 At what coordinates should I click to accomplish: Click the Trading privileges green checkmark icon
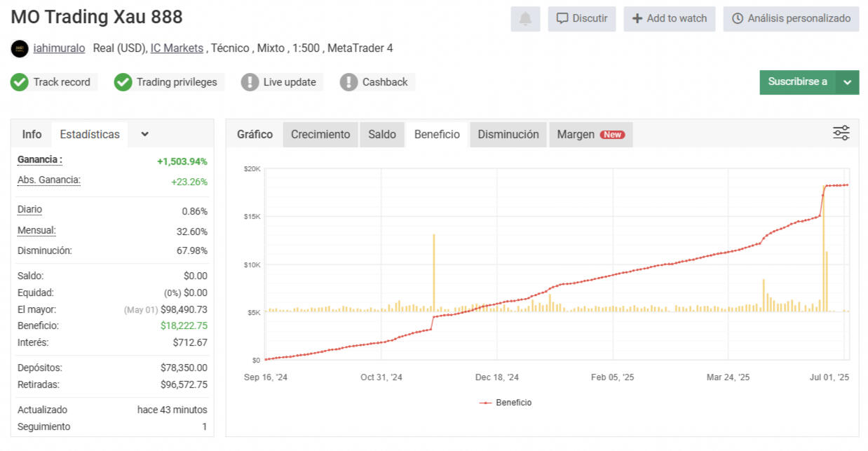click(x=123, y=82)
